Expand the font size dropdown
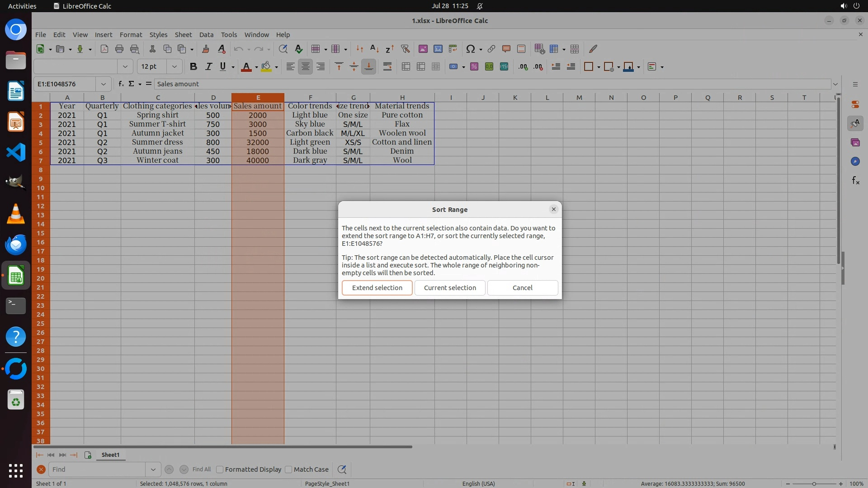The height and width of the screenshot is (488, 868). (174, 67)
